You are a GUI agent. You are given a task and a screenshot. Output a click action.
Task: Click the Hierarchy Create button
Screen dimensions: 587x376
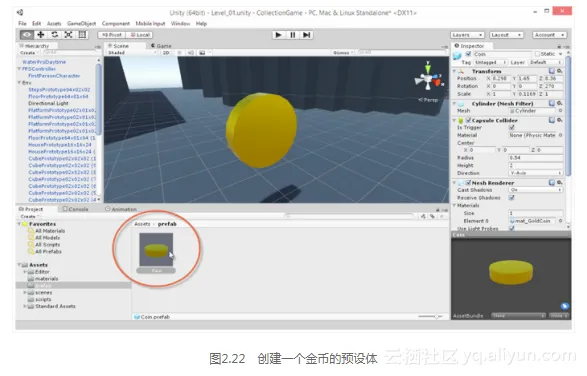point(28,53)
